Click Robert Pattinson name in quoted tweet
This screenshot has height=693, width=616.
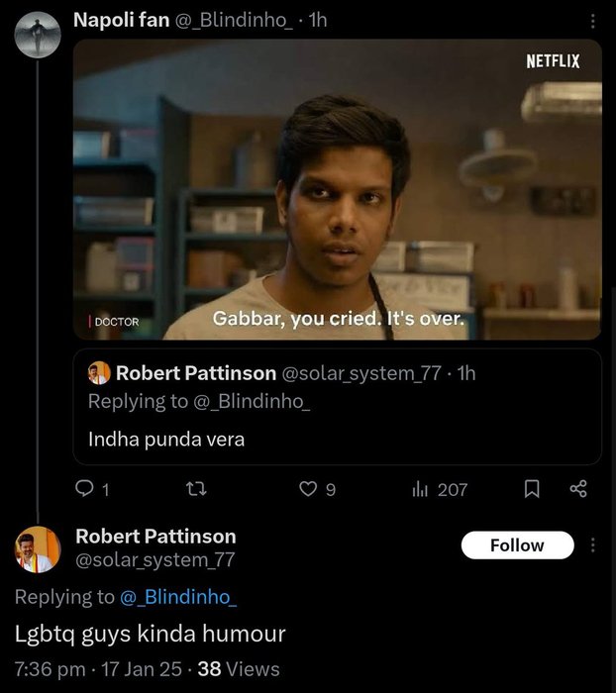[x=196, y=373]
